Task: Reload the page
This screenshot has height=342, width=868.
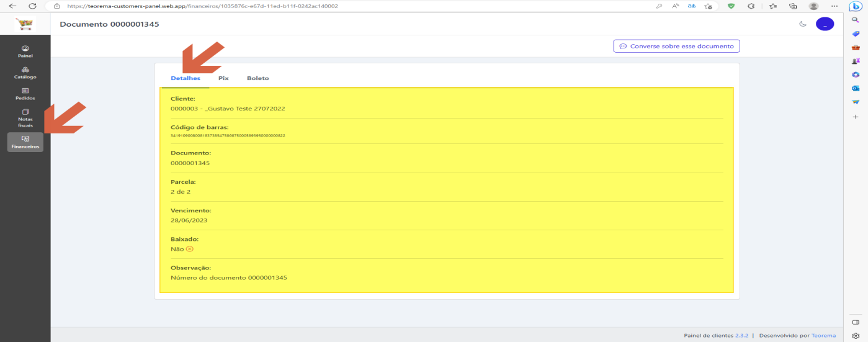Action: [32, 6]
